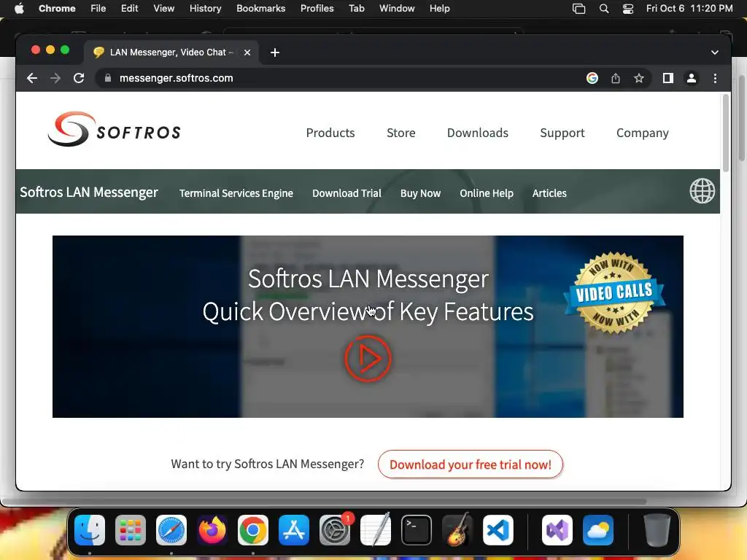The image size is (747, 560).
Task: Open the Apple menu
Action: click(x=19, y=9)
